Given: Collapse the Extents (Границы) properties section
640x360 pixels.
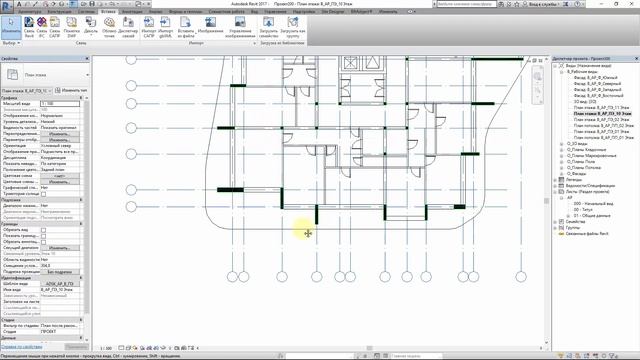Looking at the screenshot, I should 81,224.
